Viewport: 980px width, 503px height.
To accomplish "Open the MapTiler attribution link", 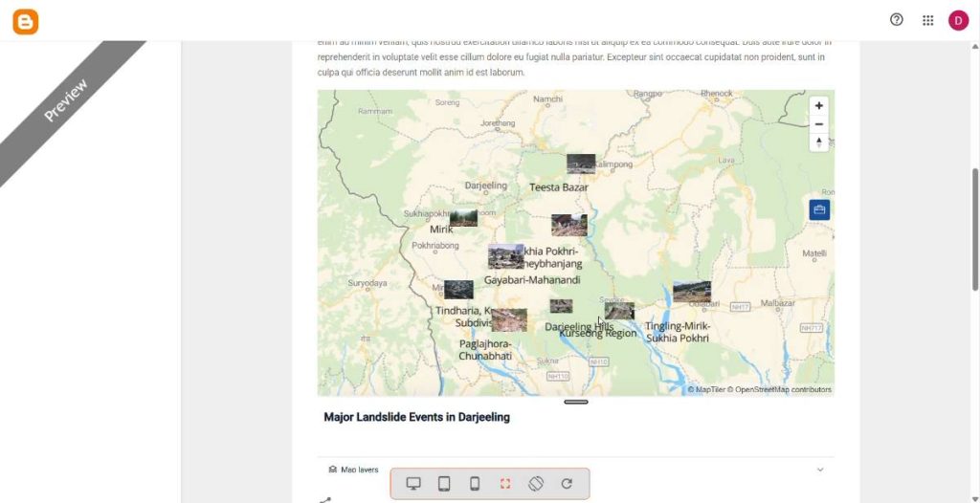I will [706, 390].
